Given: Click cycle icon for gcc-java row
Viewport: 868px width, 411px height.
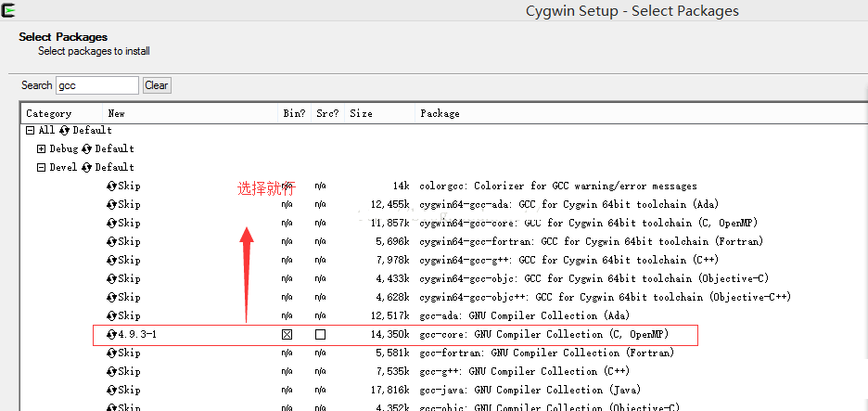Looking at the screenshot, I should 111,390.
